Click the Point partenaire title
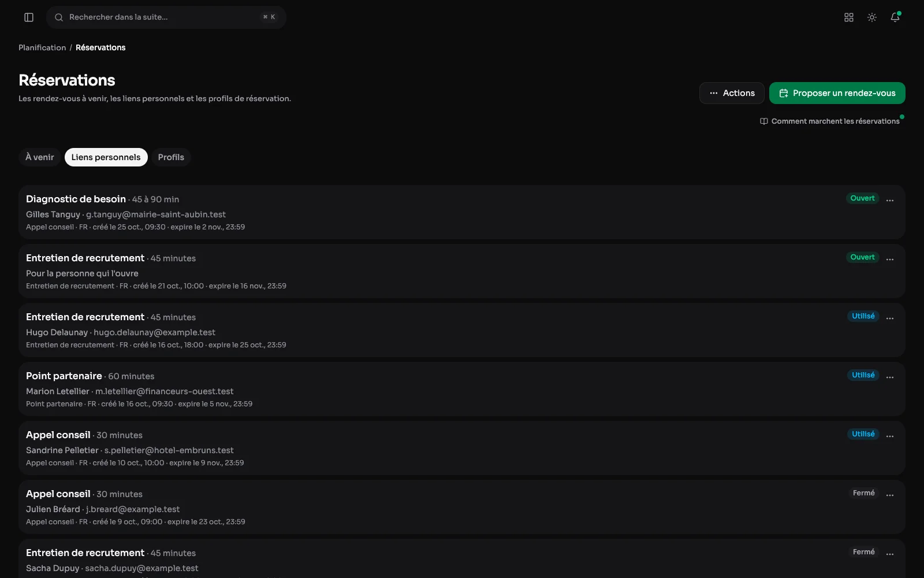Image resolution: width=924 pixels, height=578 pixels. (x=64, y=376)
